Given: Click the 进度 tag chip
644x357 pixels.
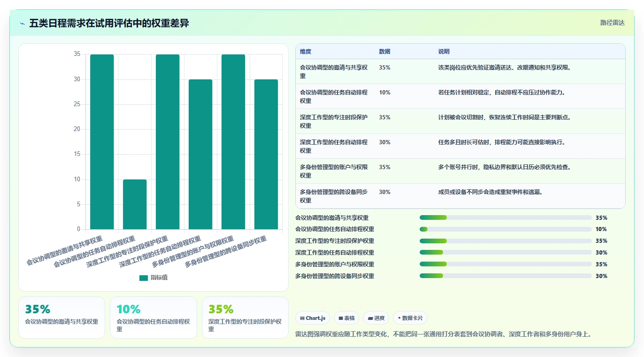Looking at the screenshot, I should tap(376, 318).
